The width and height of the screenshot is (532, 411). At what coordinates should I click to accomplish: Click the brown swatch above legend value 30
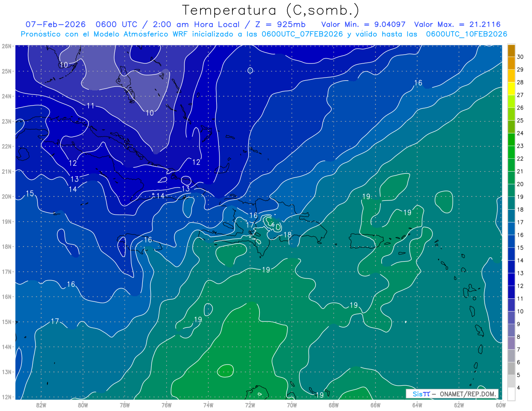[x=511, y=51]
